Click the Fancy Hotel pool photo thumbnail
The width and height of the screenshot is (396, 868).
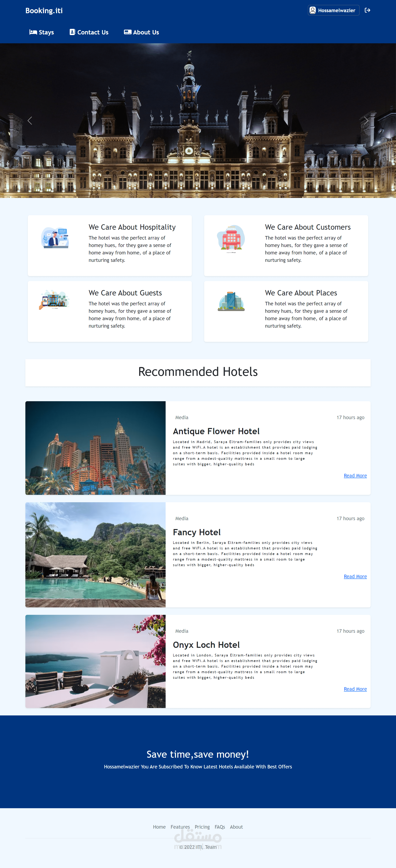(95, 555)
